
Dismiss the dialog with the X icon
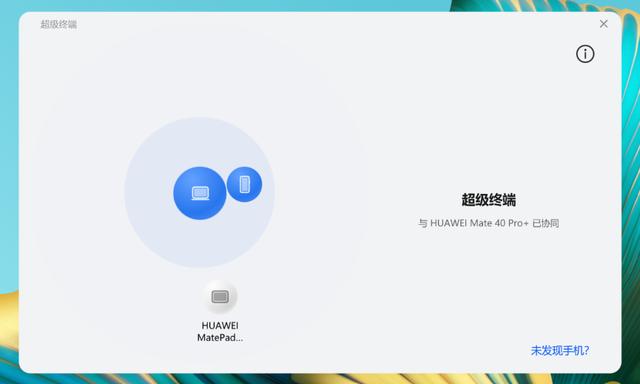tap(604, 24)
